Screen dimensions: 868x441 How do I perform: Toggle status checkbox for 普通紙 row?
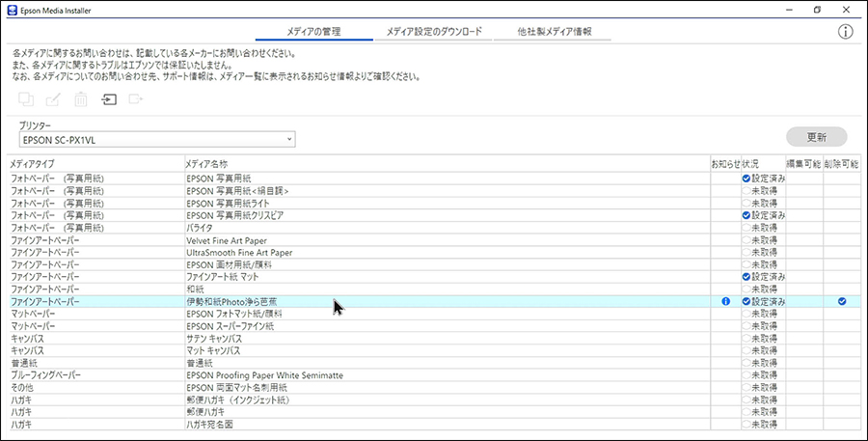click(746, 363)
